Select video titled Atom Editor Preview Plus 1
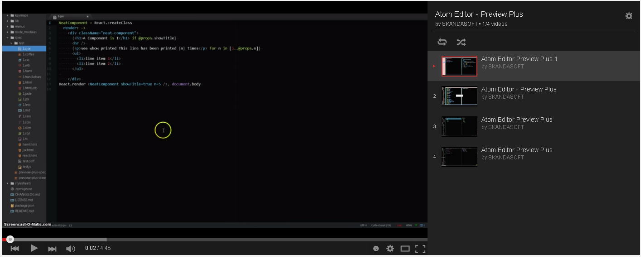 click(x=519, y=59)
